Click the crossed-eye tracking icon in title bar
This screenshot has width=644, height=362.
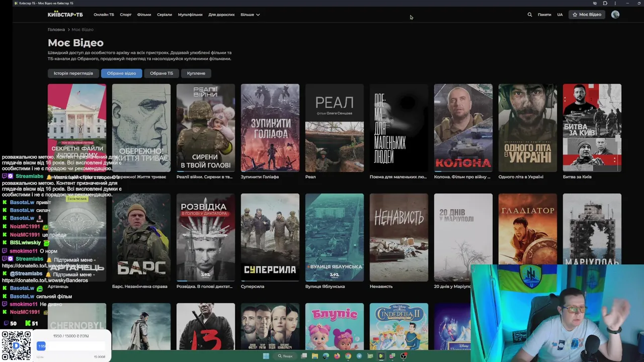[x=595, y=3]
